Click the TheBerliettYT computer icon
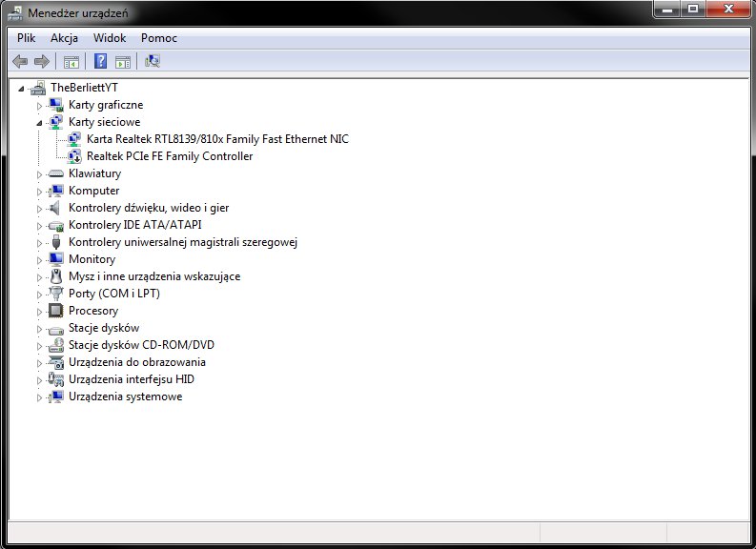The image size is (756, 549). coord(38,88)
